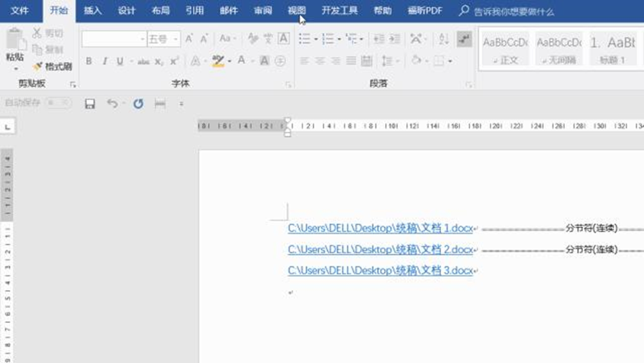644x363 pixels.
Task: Switch to the 视图 (View) tab
Action: (297, 11)
